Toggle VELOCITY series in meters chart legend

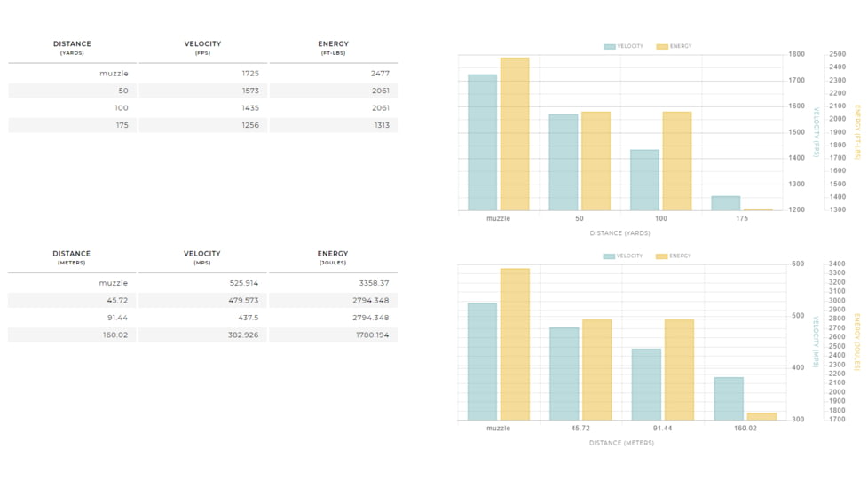[623, 256]
